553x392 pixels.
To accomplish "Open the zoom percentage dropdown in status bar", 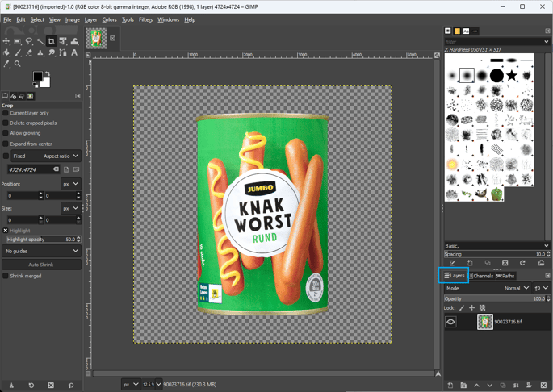I will [x=158, y=385].
